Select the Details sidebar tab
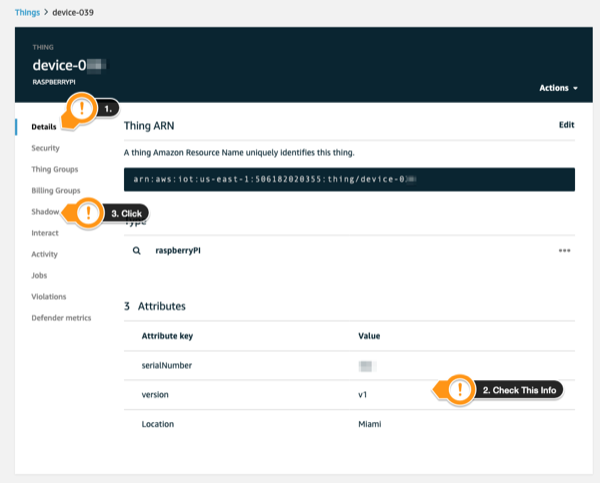 (x=44, y=127)
